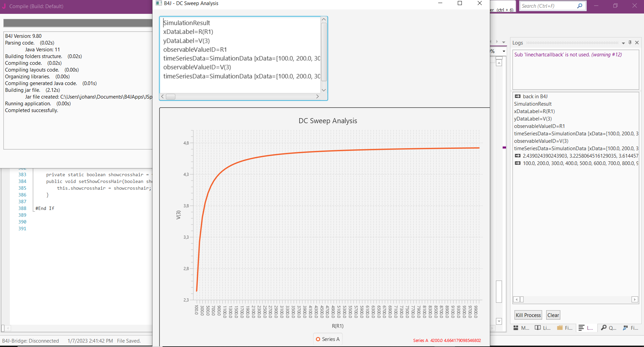Open the Find All References tab
This screenshot has height=347, width=644.
(x=631, y=328)
